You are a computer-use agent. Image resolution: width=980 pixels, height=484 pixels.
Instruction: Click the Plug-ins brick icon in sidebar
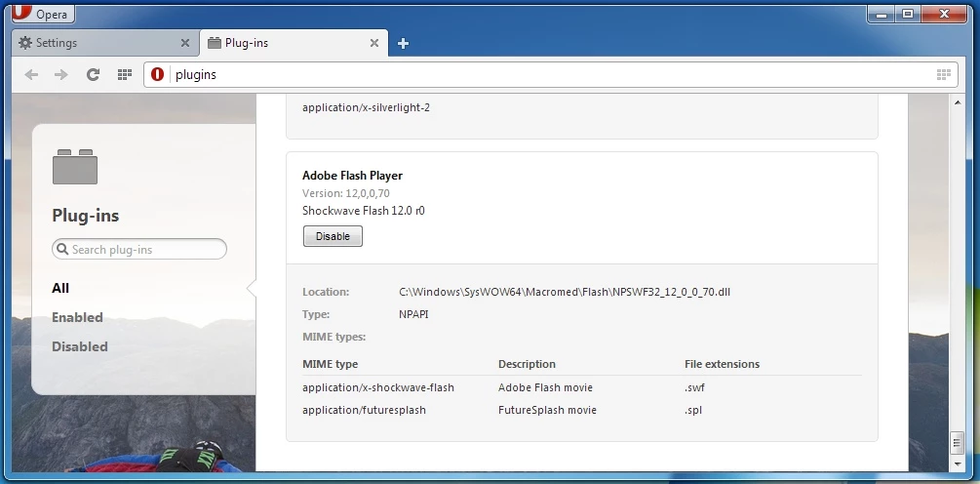click(x=75, y=167)
